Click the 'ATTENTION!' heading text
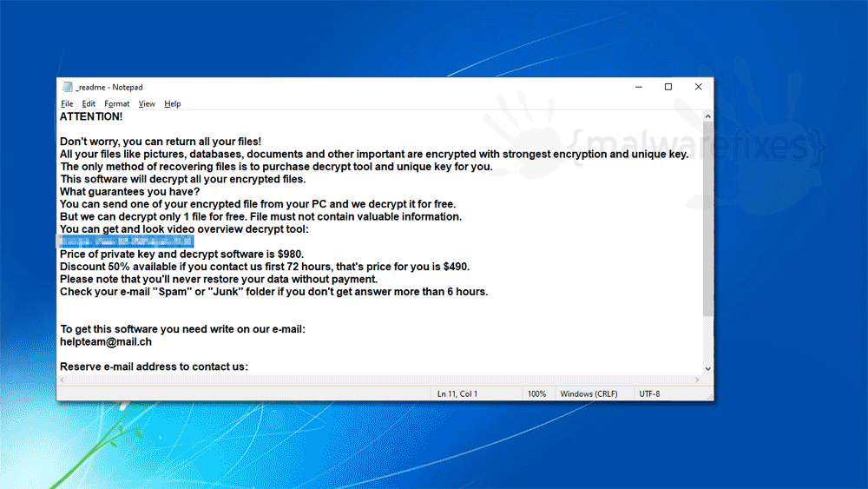Viewport: 868px width, 489px height. tap(91, 117)
